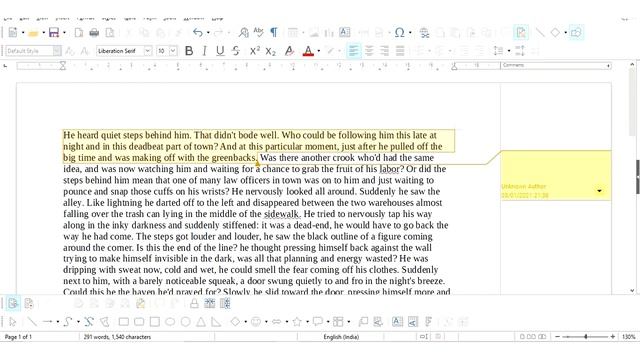This screenshot has width=640, height=360.
Task: Align paragraph left
Action: point(353,51)
